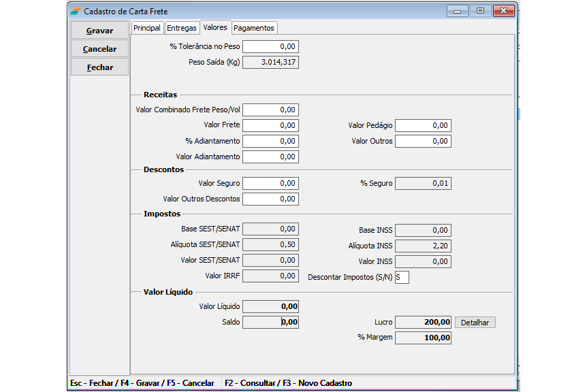
Task: Click the application icon in title bar
Action: [75, 11]
